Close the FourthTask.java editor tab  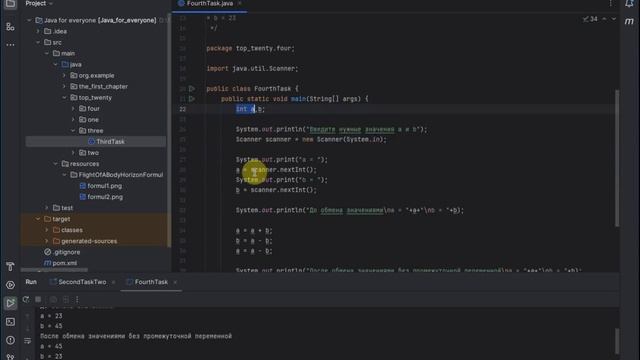240,3
